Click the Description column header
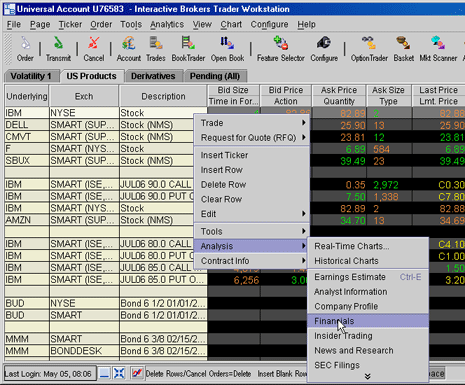Image resolution: width=465 pixels, height=385 pixels. pyautogui.click(x=163, y=96)
